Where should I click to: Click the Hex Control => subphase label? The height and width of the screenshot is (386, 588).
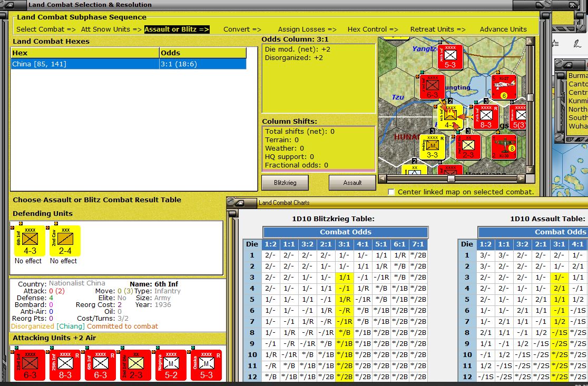[x=373, y=29]
